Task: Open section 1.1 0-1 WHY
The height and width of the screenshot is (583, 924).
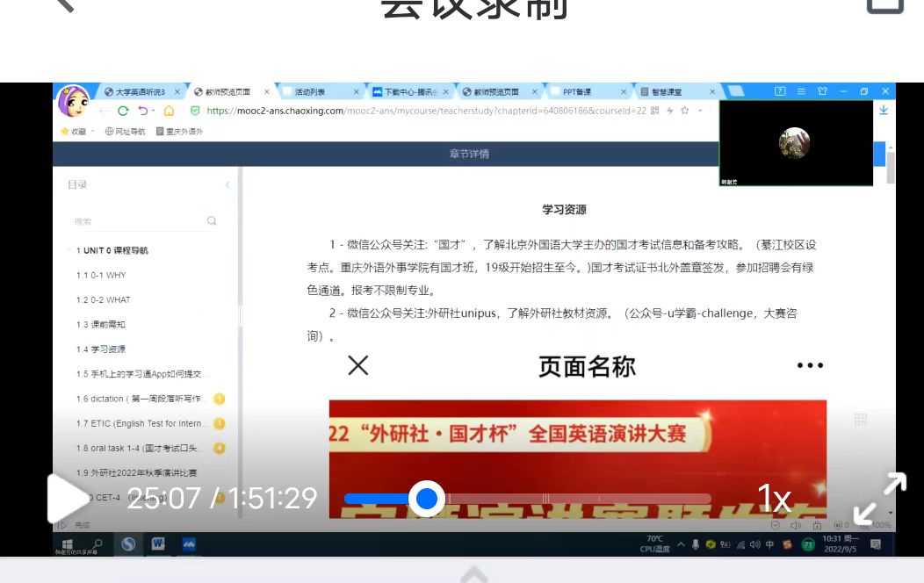Action: point(101,275)
